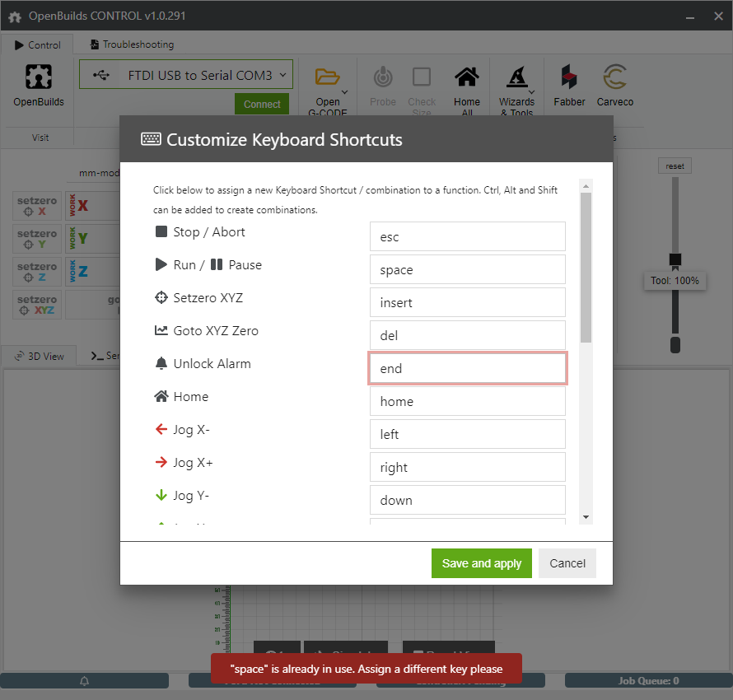Click the Jog Y- down shortcut field
The width and height of the screenshot is (733, 700).
pos(468,500)
